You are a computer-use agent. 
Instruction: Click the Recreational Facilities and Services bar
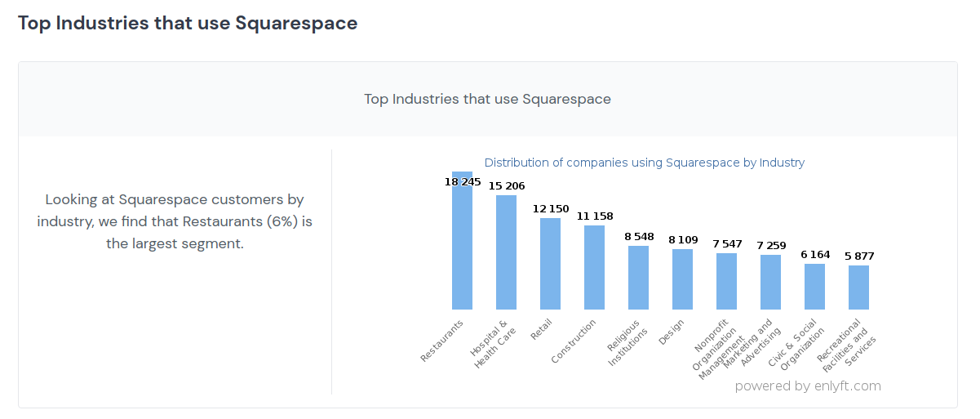(858, 288)
